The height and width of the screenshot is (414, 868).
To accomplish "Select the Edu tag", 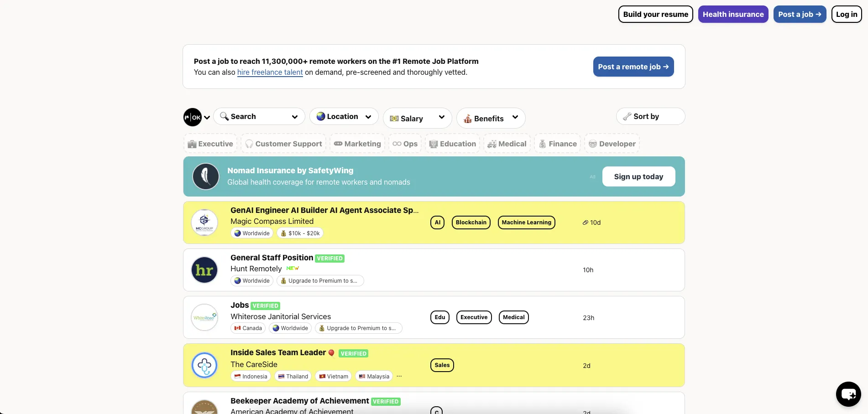I will [440, 317].
